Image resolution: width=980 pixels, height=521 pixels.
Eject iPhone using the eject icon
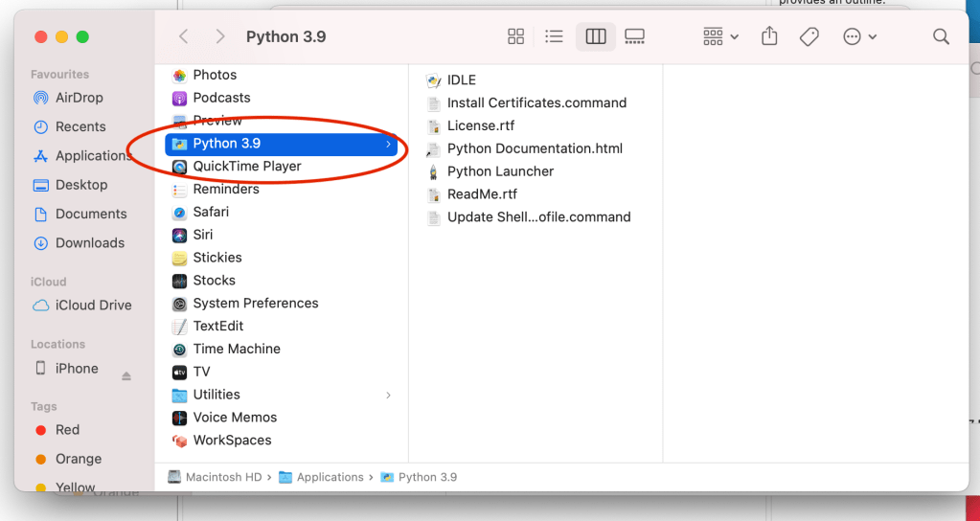coord(126,376)
